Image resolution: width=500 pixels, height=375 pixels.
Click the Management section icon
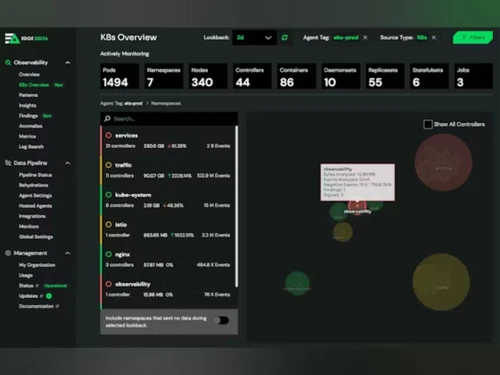(x=8, y=253)
